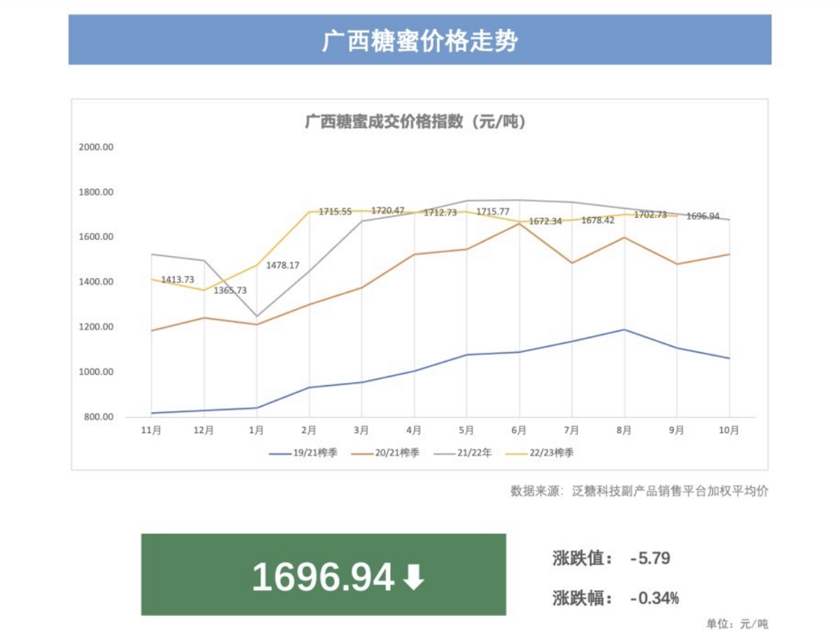
Task: Select the 1478.17 data label
Action: tap(283, 265)
